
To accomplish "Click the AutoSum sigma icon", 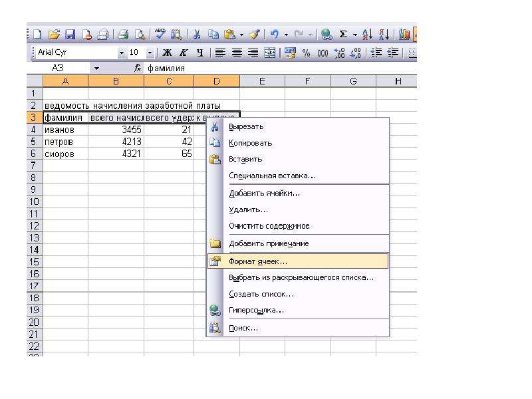I will (343, 35).
